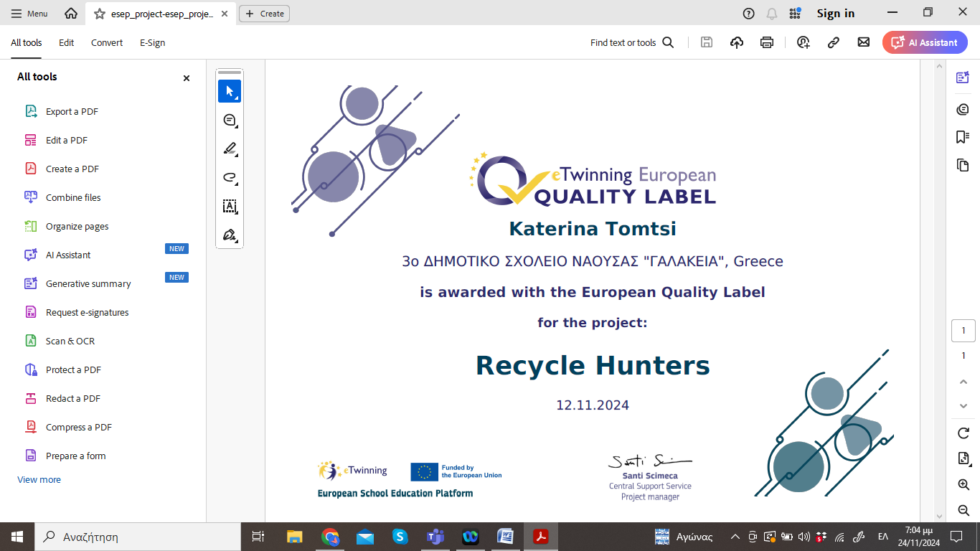Screen dimensions: 980x551
Task: Click the AI Assistant button
Action: (925, 42)
